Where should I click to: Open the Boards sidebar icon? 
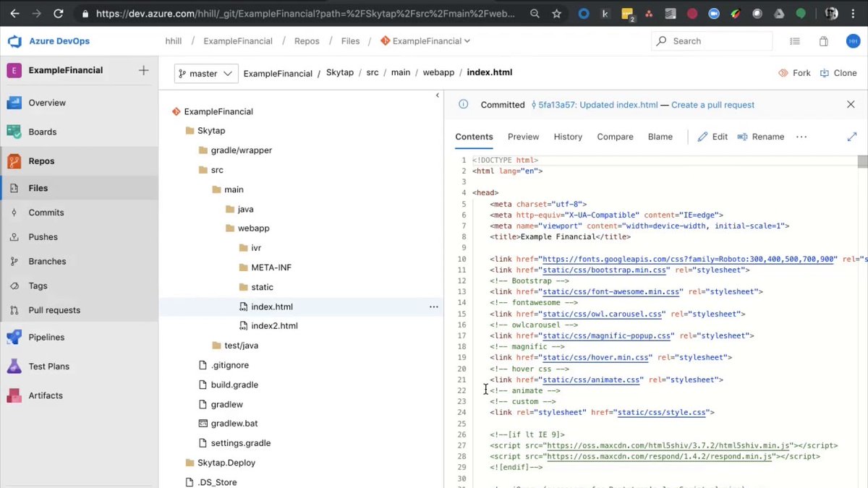pyautogui.click(x=14, y=132)
